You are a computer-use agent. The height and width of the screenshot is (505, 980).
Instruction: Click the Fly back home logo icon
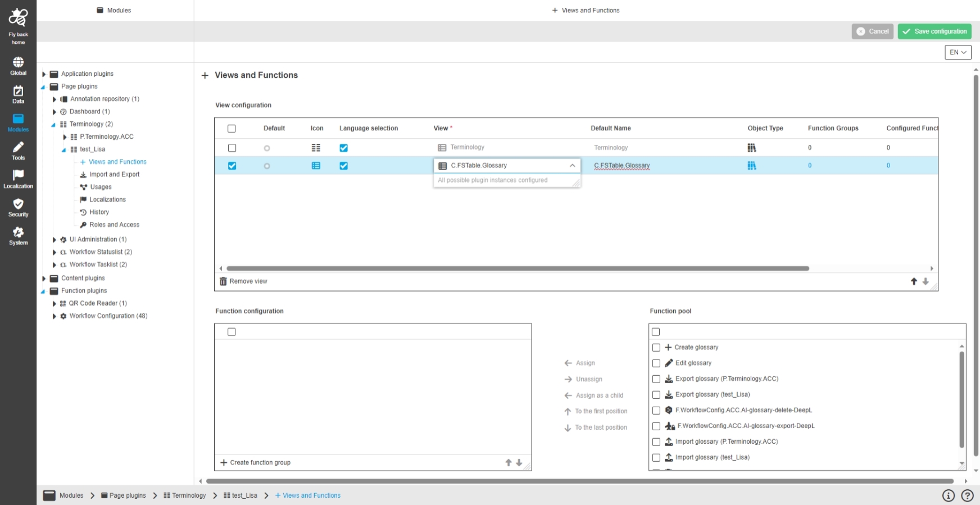(x=18, y=18)
